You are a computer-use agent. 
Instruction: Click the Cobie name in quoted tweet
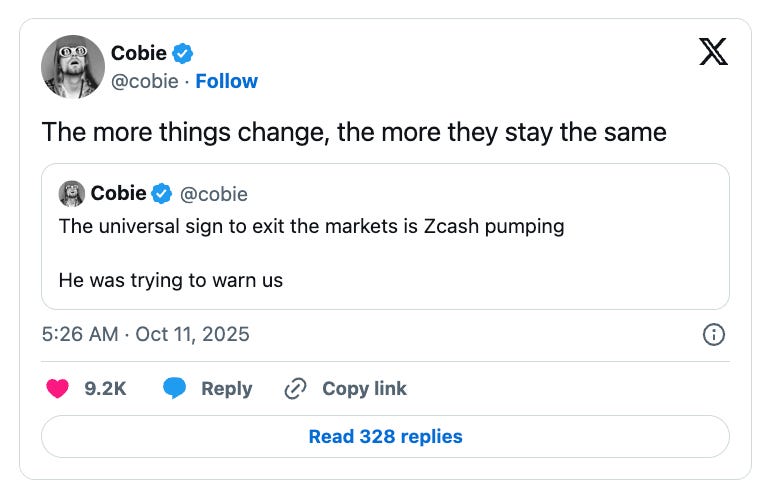pos(118,193)
